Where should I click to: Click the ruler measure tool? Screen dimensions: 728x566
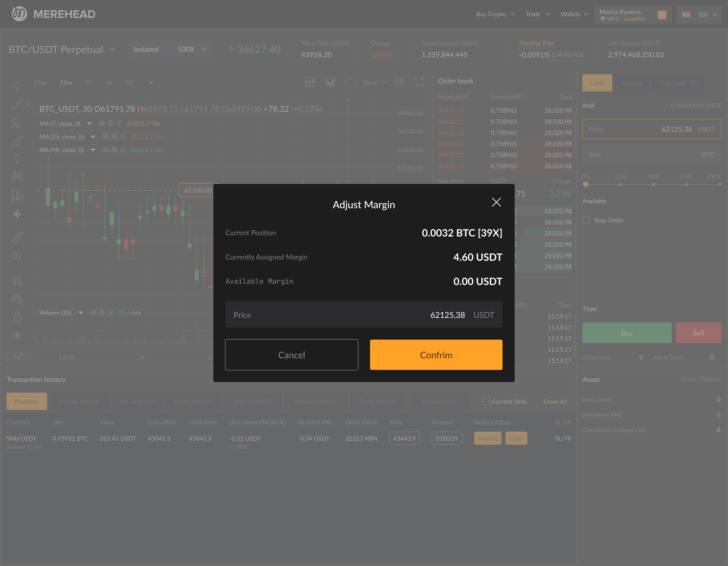coord(17,238)
